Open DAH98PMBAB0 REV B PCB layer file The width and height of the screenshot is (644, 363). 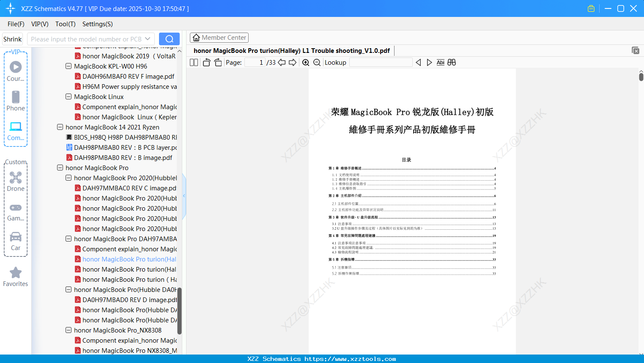(x=121, y=148)
